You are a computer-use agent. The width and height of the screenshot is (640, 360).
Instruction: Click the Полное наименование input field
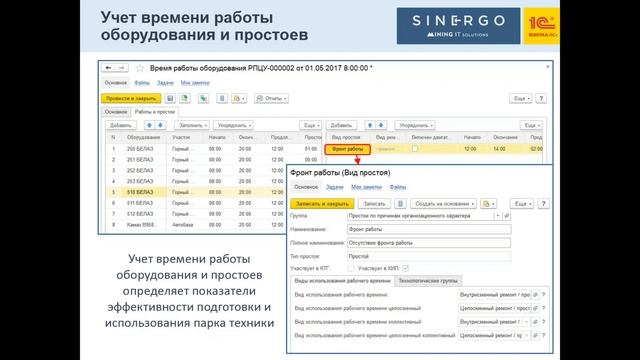click(x=429, y=243)
